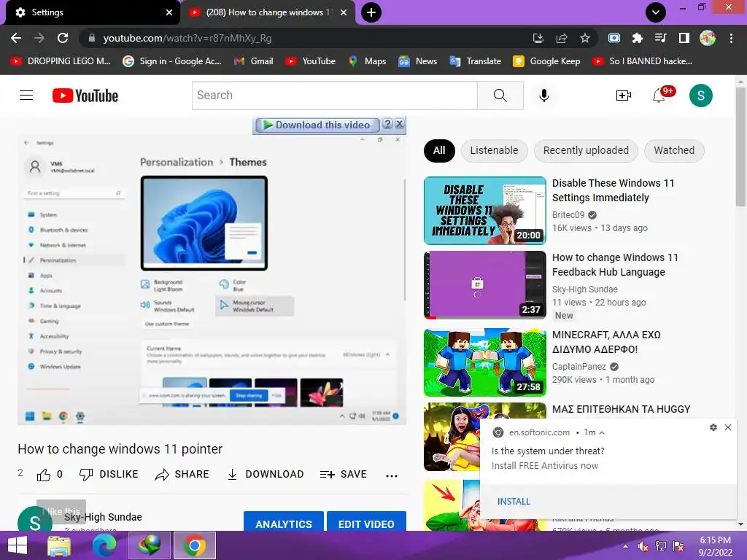
Task: Open Translate bookmark
Action: click(x=475, y=61)
